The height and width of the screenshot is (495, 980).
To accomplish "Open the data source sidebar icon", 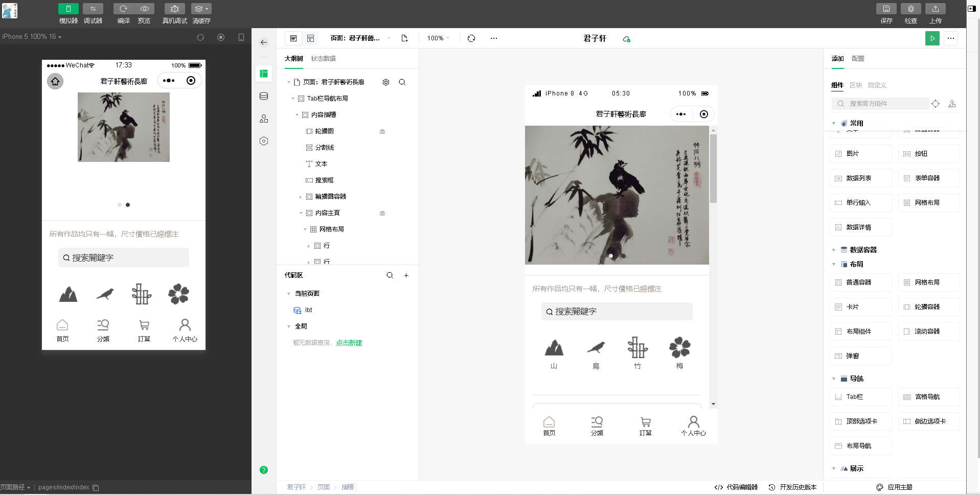I will coord(264,96).
